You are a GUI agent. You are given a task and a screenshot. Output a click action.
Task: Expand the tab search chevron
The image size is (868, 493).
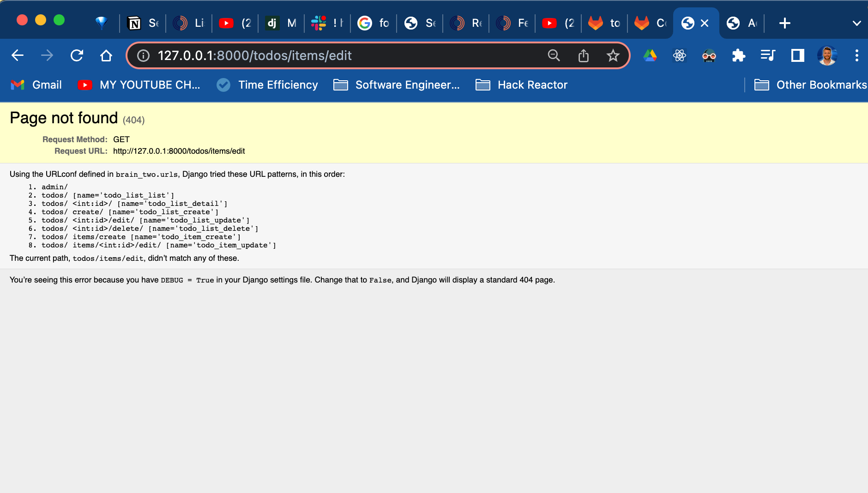tap(856, 23)
